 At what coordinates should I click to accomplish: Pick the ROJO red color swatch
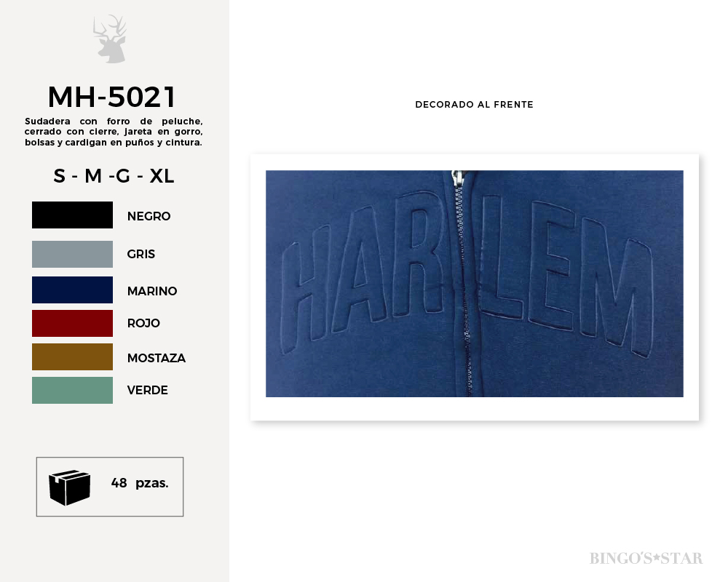pos(72,324)
